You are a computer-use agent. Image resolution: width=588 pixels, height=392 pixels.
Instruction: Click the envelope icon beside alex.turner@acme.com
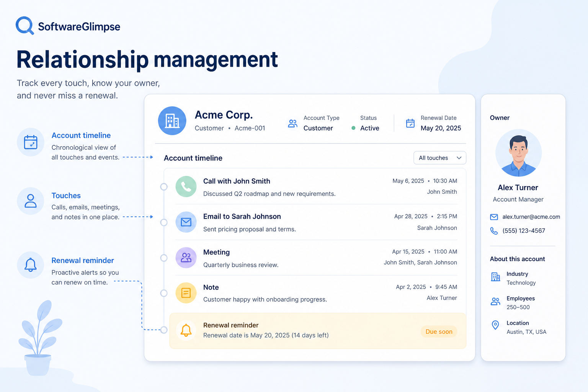[x=494, y=217]
